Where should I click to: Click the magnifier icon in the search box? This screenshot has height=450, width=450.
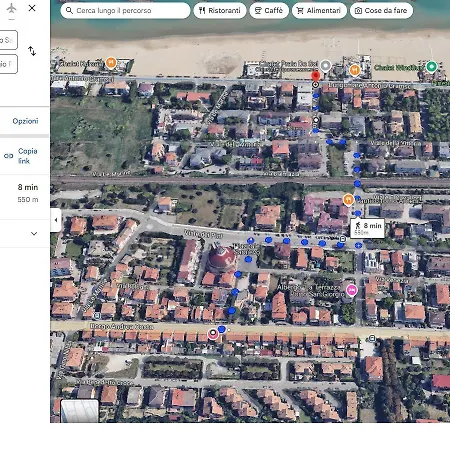[69, 11]
